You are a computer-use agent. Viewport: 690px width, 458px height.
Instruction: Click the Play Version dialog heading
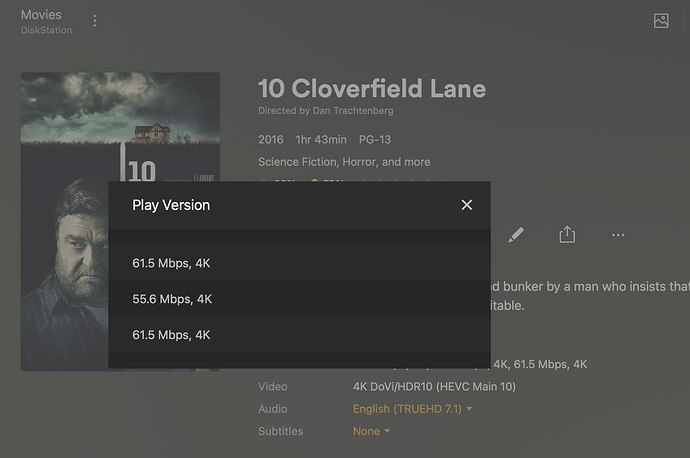(x=171, y=205)
